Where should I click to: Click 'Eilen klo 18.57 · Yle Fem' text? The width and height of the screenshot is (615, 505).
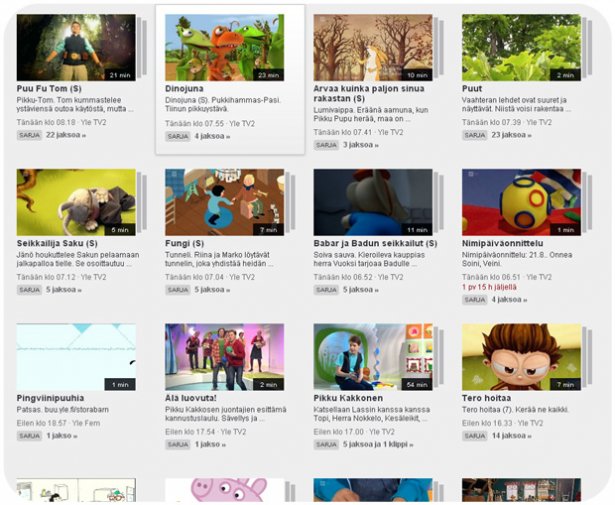58,423
